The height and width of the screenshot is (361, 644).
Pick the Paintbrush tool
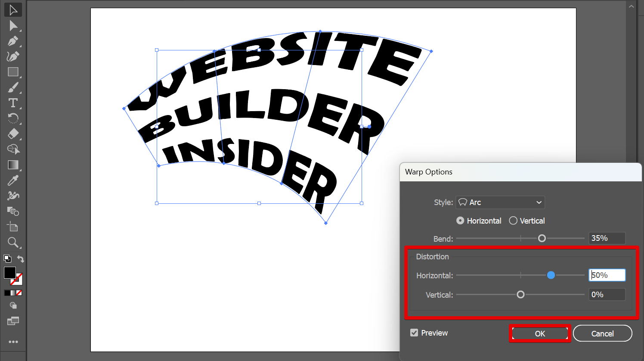pyautogui.click(x=13, y=87)
